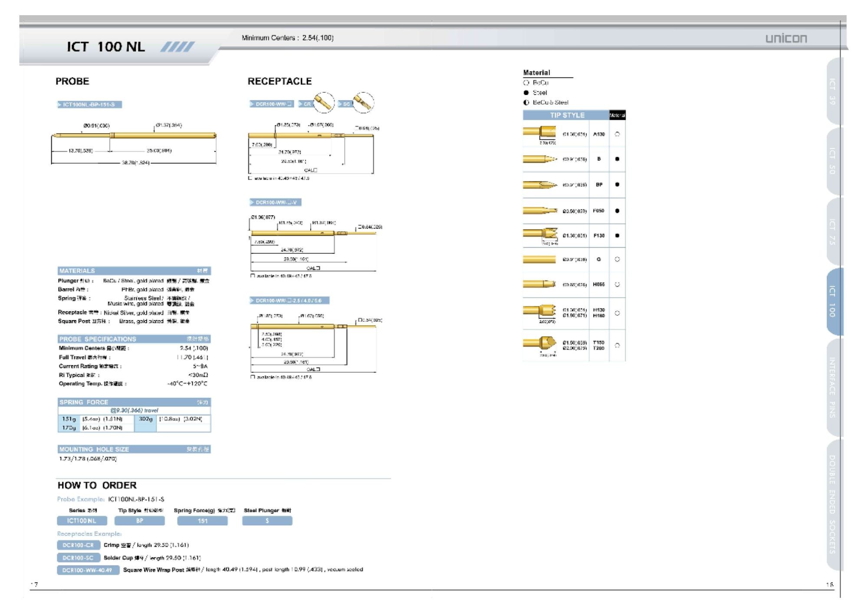This screenshot has width=868, height=613.
Task: Click the G flat tip probe image
Action: tap(539, 259)
